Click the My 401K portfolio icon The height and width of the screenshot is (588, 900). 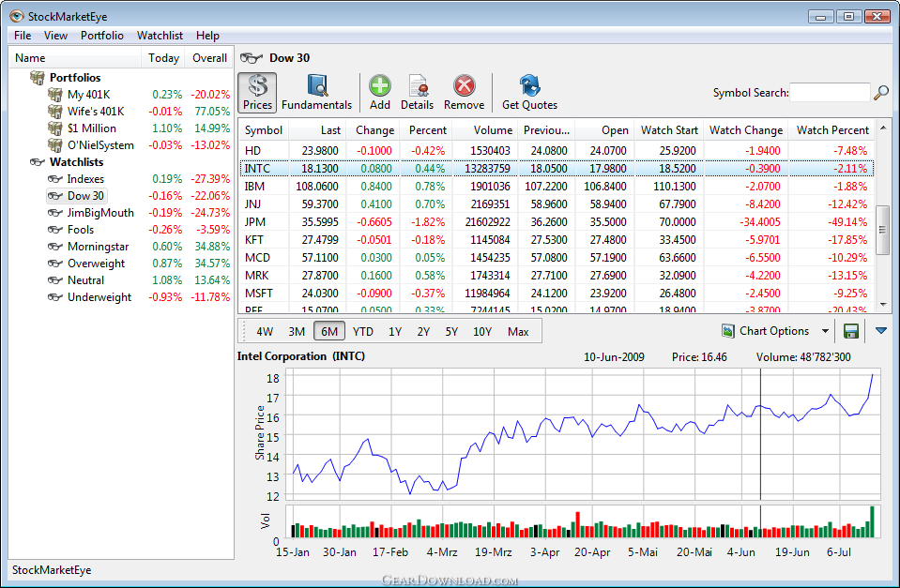[x=55, y=94]
